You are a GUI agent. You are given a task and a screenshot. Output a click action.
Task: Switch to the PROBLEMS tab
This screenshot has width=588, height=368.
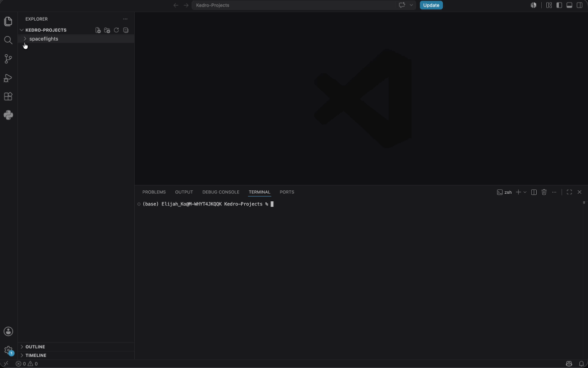[154, 192]
